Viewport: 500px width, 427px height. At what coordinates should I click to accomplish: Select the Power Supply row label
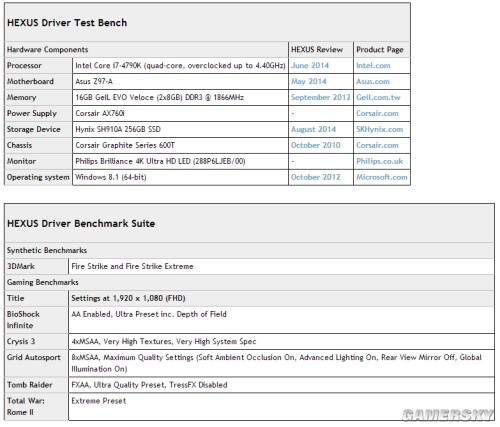click(38, 113)
